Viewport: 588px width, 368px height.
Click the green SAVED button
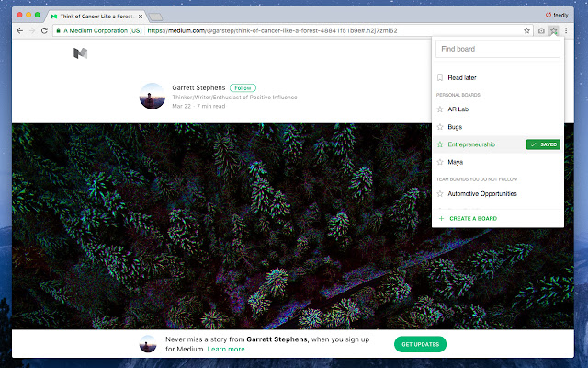point(543,144)
